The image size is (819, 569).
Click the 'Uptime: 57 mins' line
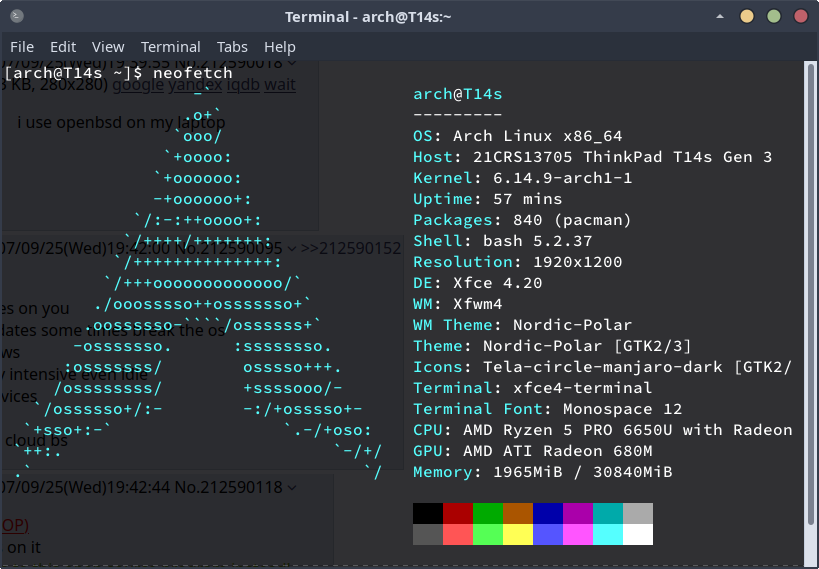(x=487, y=199)
